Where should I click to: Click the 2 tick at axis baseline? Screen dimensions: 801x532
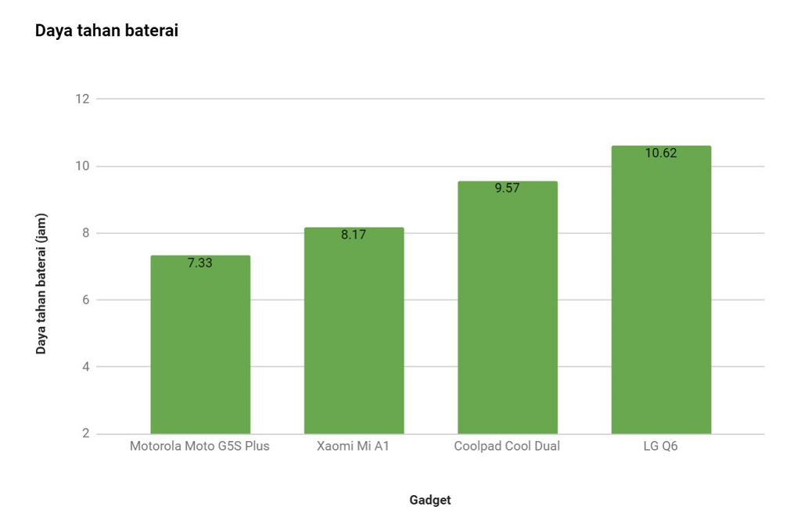coord(84,434)
